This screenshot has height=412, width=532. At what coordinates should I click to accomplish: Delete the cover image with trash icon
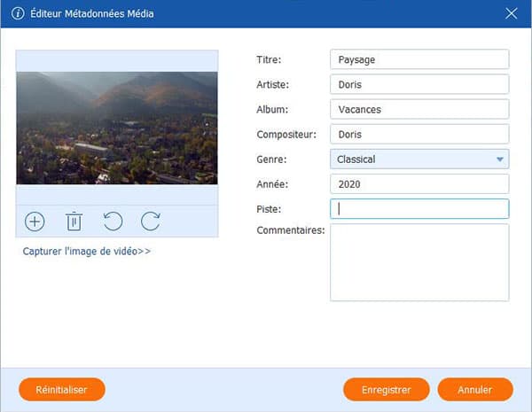pyautogui.click(x=74, y=222)
